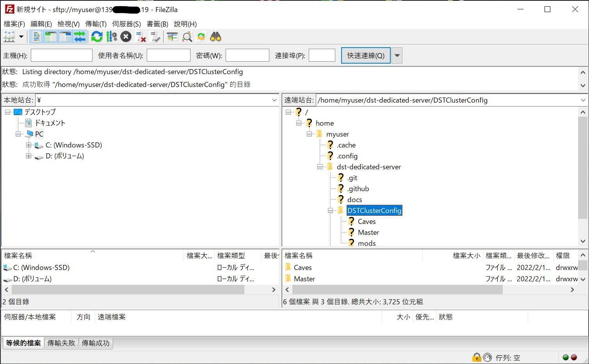This screenshot has width=589, height=364.
Task: Focus the 密碼(W) password field
Action: click(x=247, y=55)
